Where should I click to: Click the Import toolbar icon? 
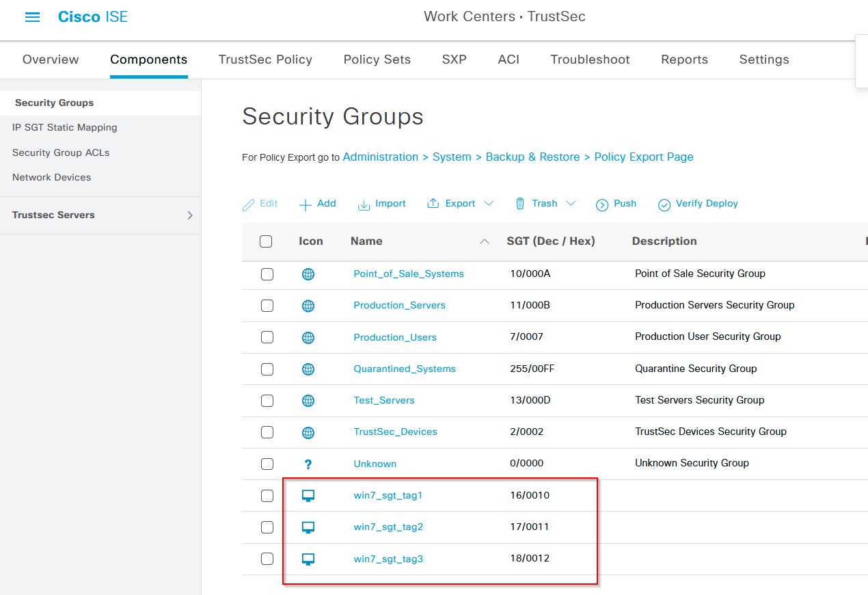(364, 204)
